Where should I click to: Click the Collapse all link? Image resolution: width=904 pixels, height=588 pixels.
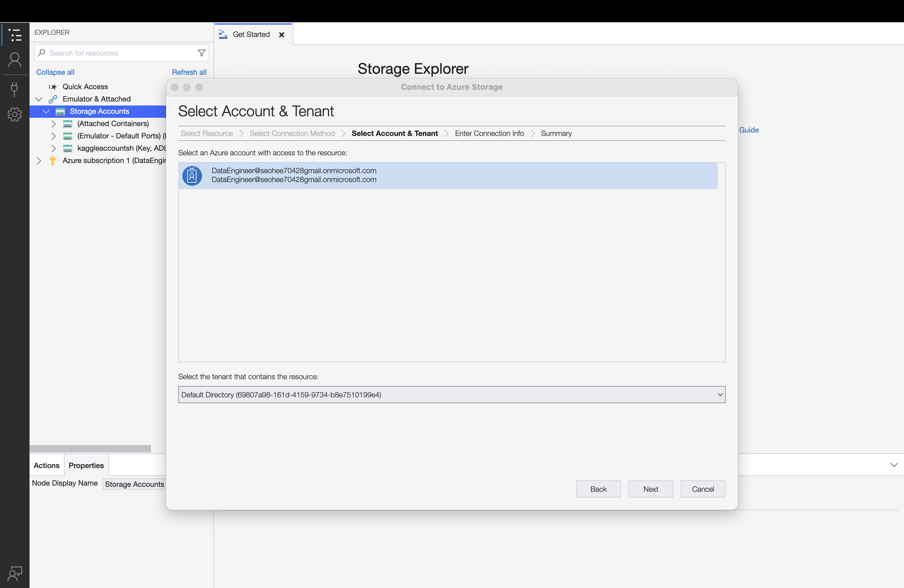tap(55, 72)
